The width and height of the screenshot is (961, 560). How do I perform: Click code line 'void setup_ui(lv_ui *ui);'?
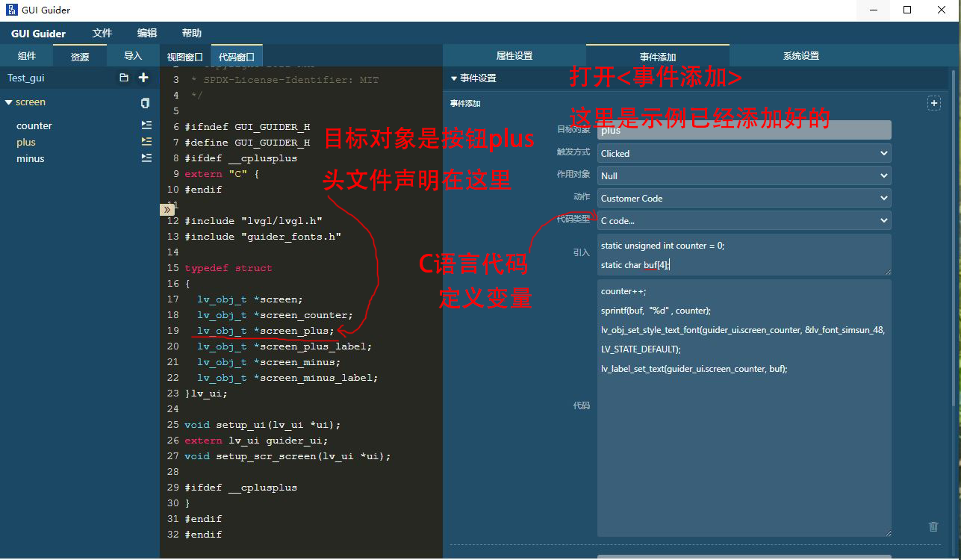pyautogui.click(x=263, y=425)
